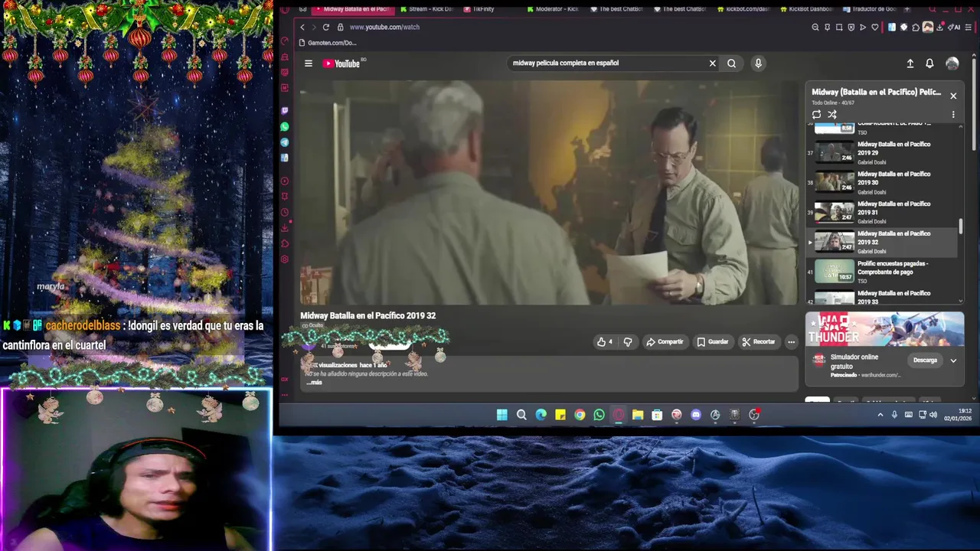
Task: Save the video with Guardar
Action: (713, 342)
